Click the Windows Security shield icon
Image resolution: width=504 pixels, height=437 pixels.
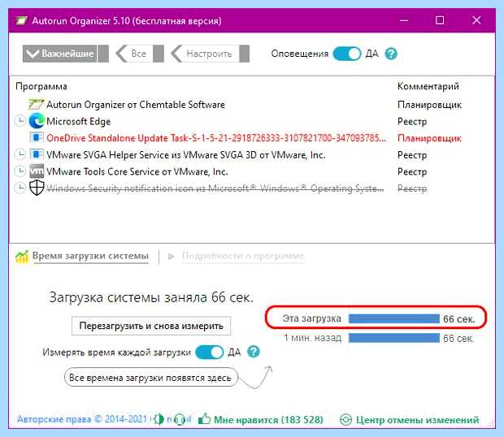pos(37,188)
